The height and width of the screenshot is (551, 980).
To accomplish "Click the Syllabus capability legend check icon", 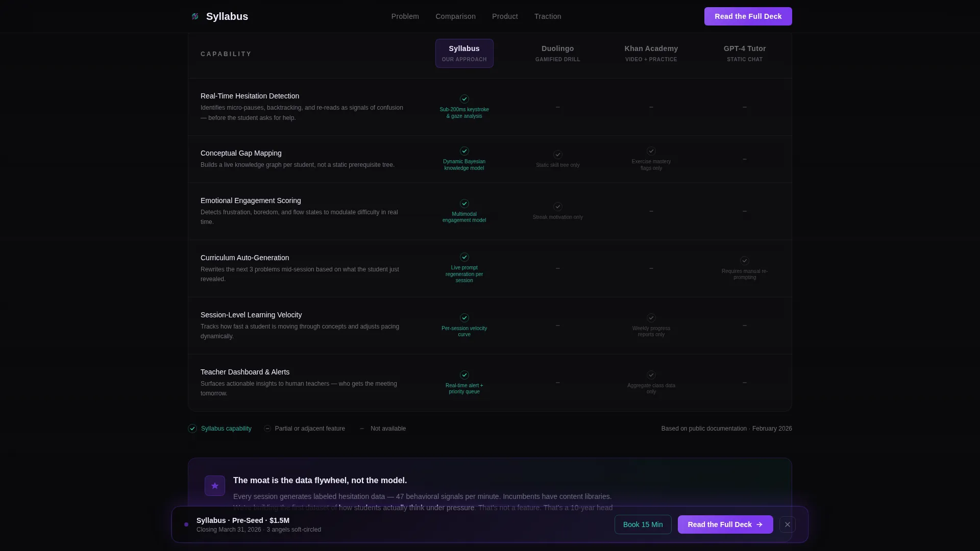I will point(192,429).
